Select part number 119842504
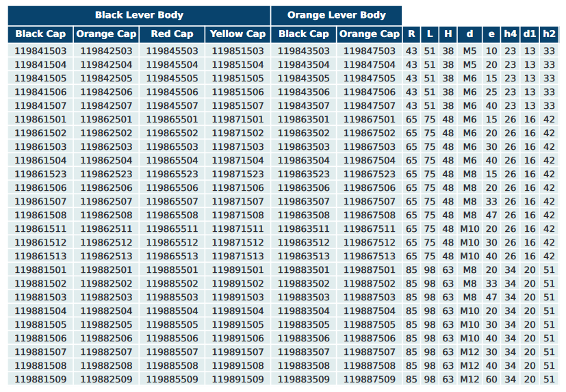This screenshot has height=392, width=566. pos(106,64)
